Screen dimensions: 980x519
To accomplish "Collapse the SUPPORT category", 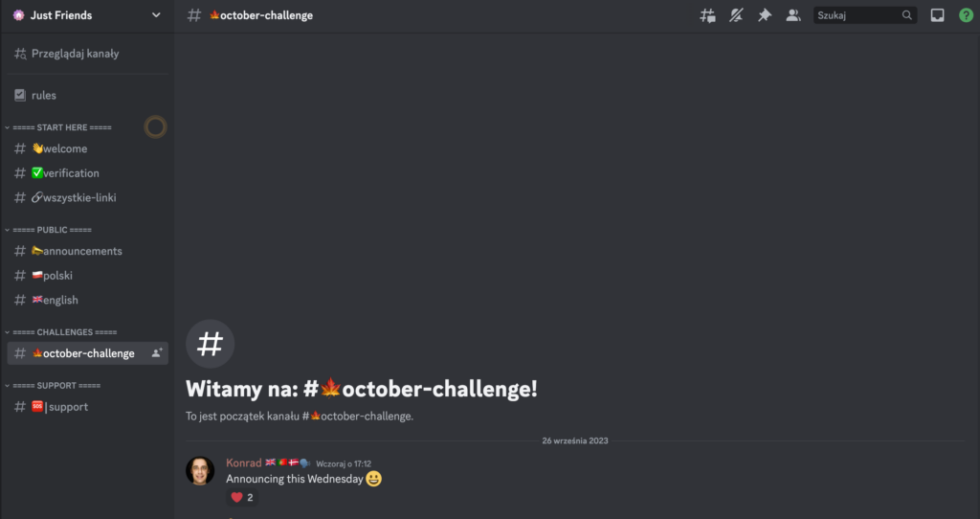I will (x=53, y=386).
